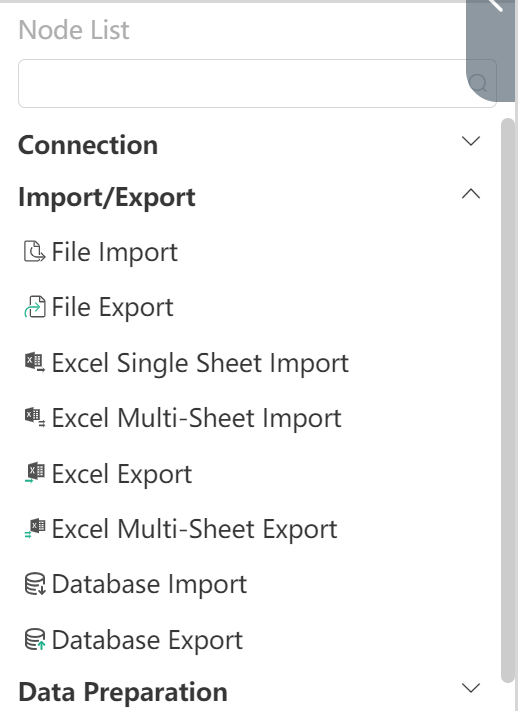Open the Connection category header

[88, 145]
